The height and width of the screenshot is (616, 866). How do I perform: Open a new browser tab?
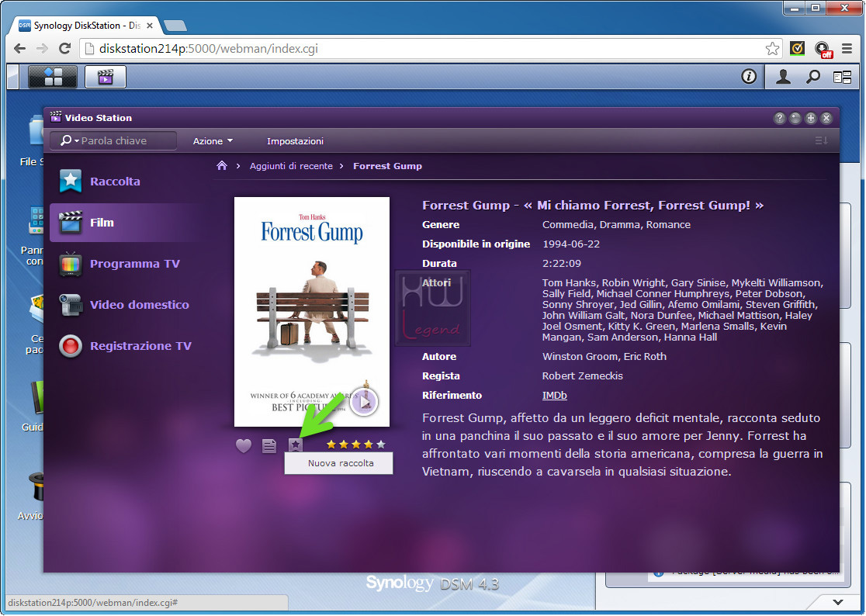[175, 26]
